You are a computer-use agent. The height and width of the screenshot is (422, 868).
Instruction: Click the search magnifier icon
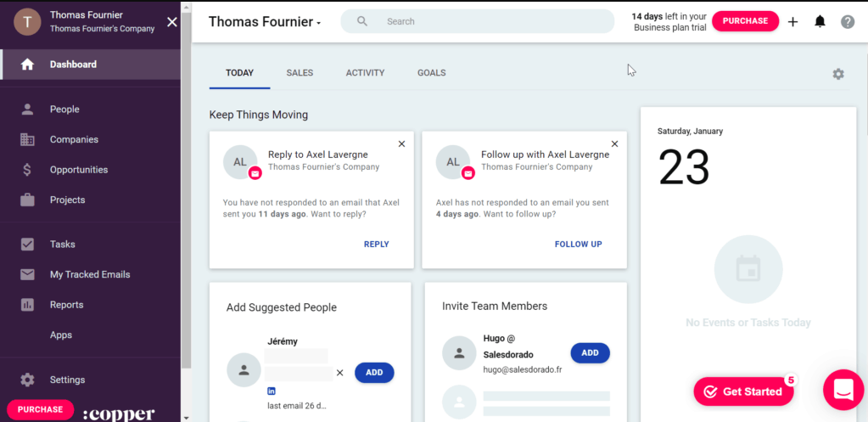(362, 21)
